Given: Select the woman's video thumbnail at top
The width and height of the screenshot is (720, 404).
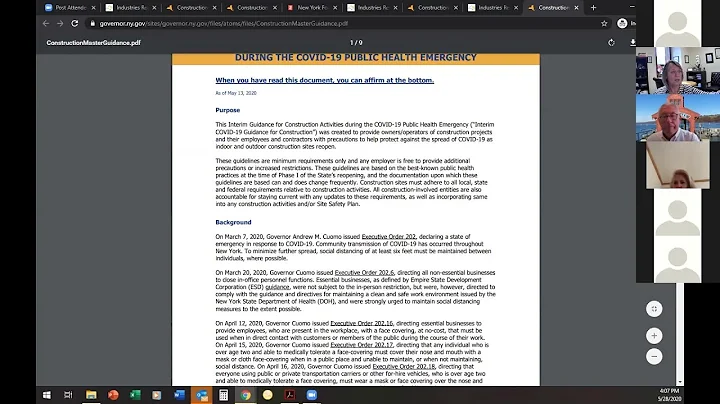Looking at the screenshot, I should [678, 70].
